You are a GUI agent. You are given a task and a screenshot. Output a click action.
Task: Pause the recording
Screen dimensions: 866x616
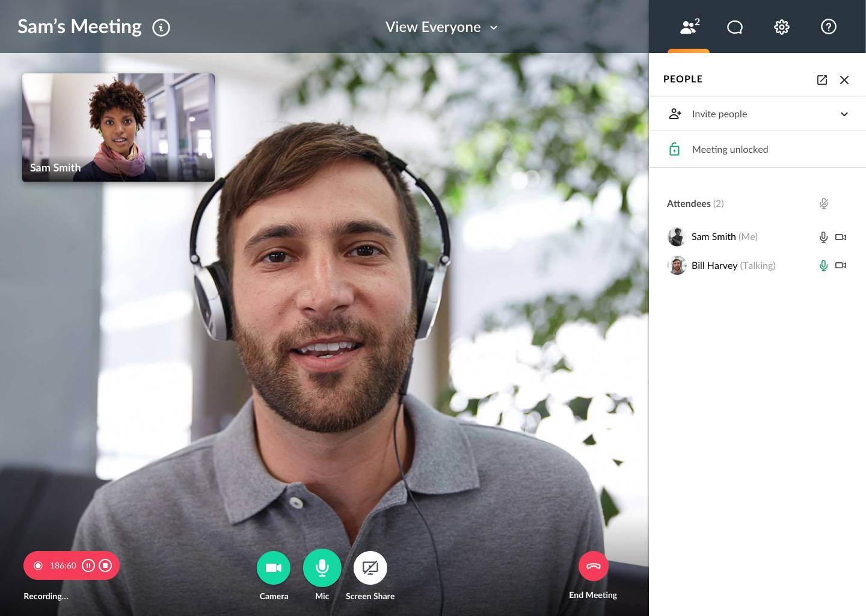click(x=88, y=565)
